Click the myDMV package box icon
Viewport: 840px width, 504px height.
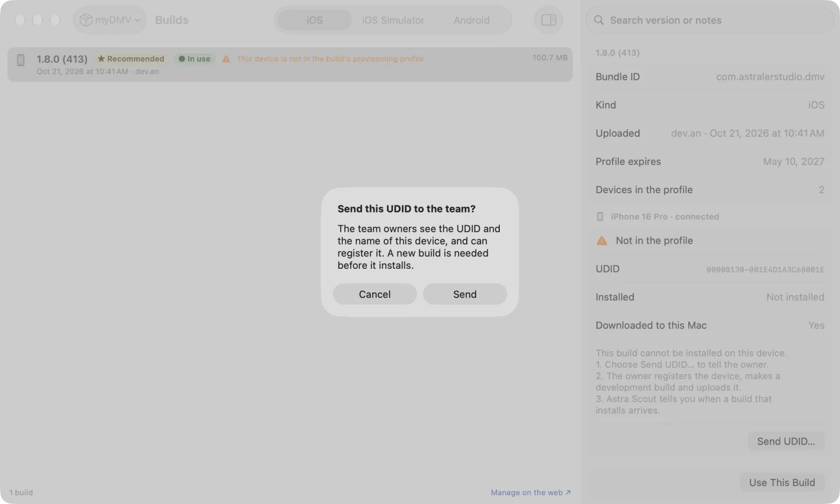click(86, 20)
